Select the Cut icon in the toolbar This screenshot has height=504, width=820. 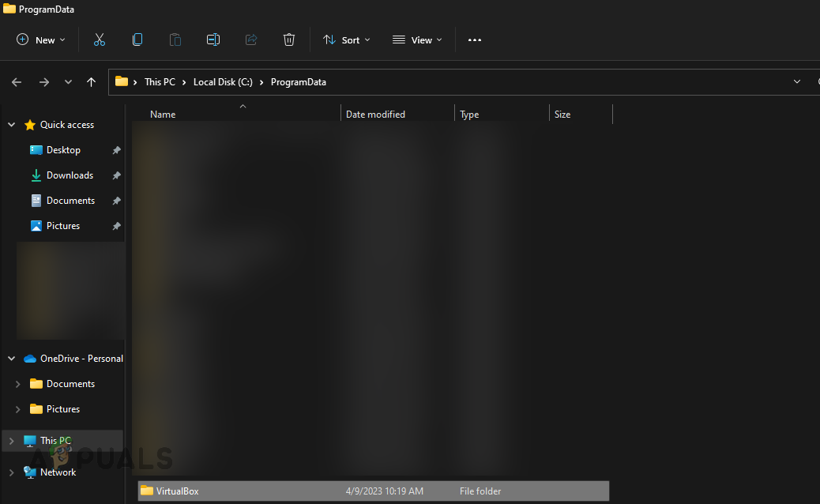(x=99, y=39)
